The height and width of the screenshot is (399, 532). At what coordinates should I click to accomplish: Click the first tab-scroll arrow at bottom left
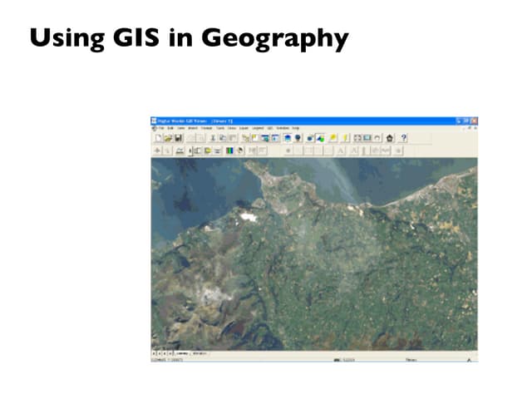[154, 353]
